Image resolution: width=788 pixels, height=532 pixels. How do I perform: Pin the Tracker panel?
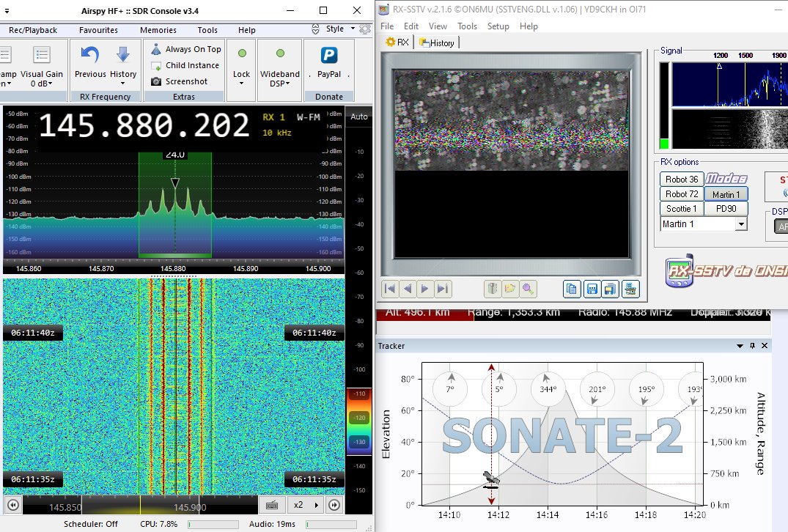pos(752,346)
